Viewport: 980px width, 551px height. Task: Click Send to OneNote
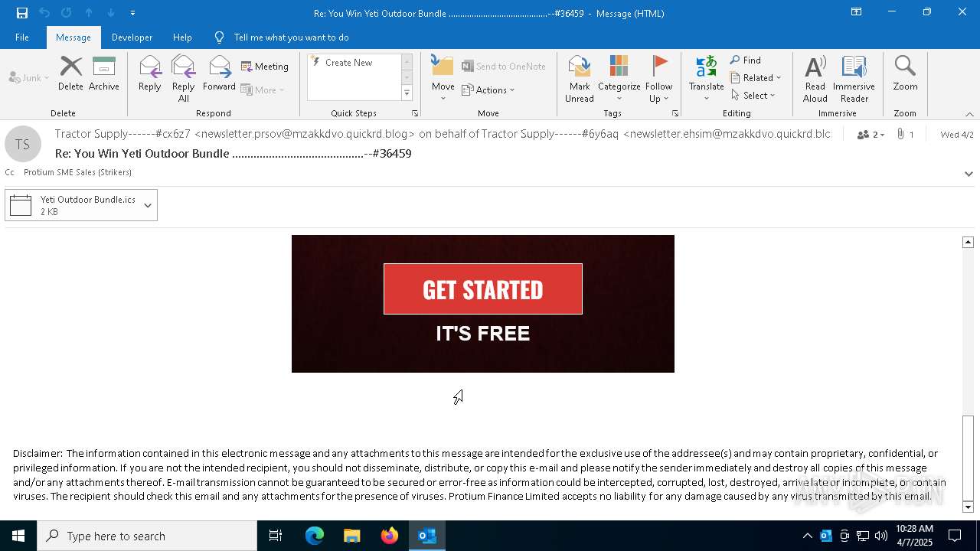504,67
